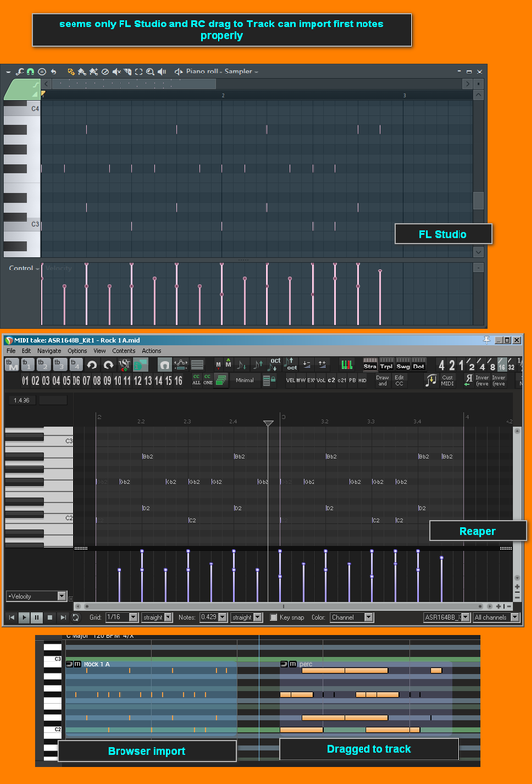Select the zoom magnifier tool in FL Studio
Image resolution: width=532 pixels, height=784 pixels.
pos(150,72)
